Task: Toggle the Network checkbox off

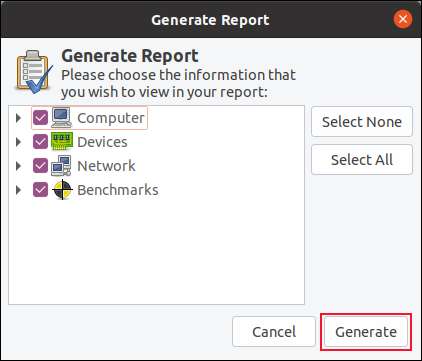Action: coord(40,166)
